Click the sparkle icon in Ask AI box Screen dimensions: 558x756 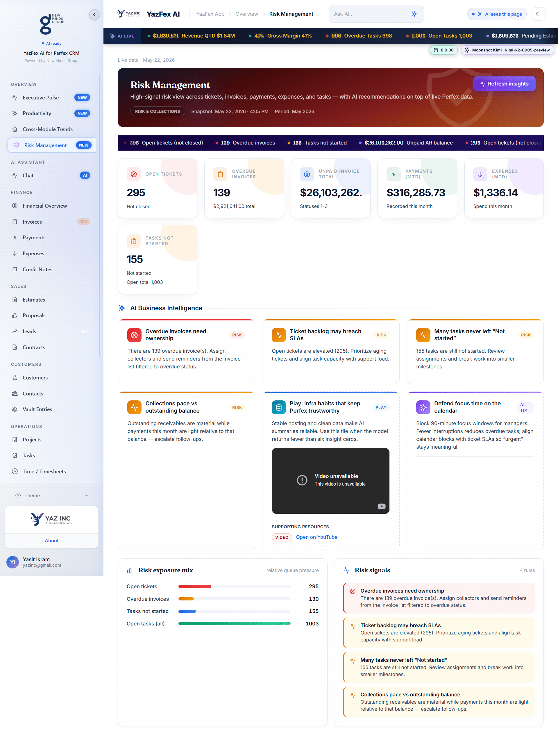(x=414, y=14)
